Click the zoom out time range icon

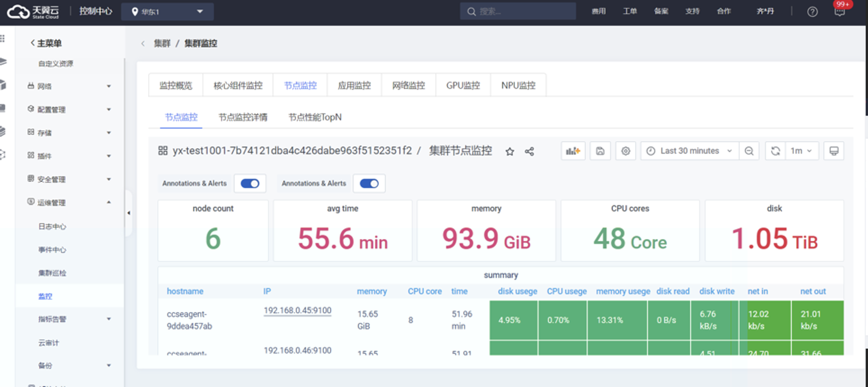(749, 151)
